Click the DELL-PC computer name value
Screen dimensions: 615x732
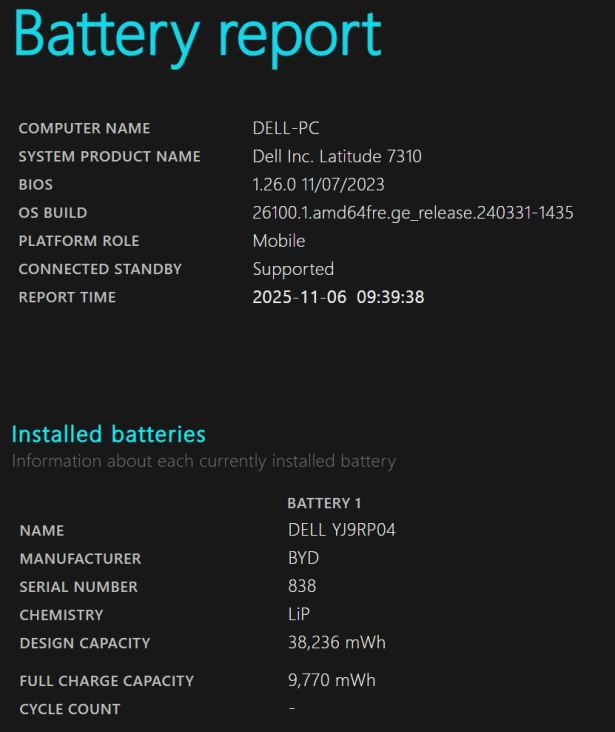pyautogui.click(x=286, y=128)
